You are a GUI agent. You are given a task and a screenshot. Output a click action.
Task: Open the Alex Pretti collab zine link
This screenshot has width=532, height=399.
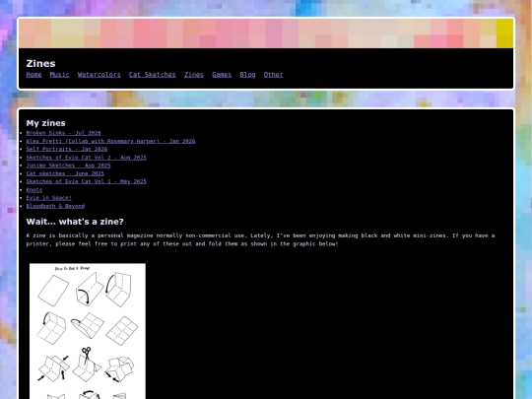[x=110, y=141]
